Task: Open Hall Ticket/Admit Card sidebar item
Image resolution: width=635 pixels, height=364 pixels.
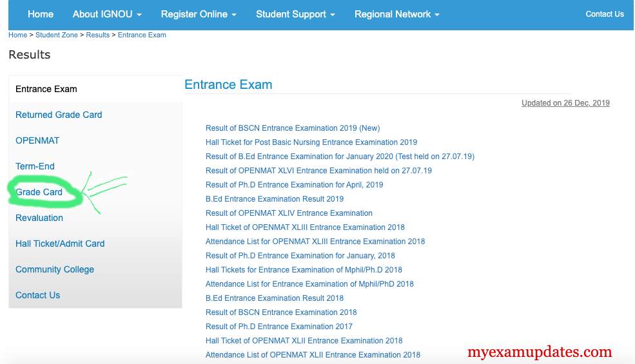Action: tap(60, 244)
